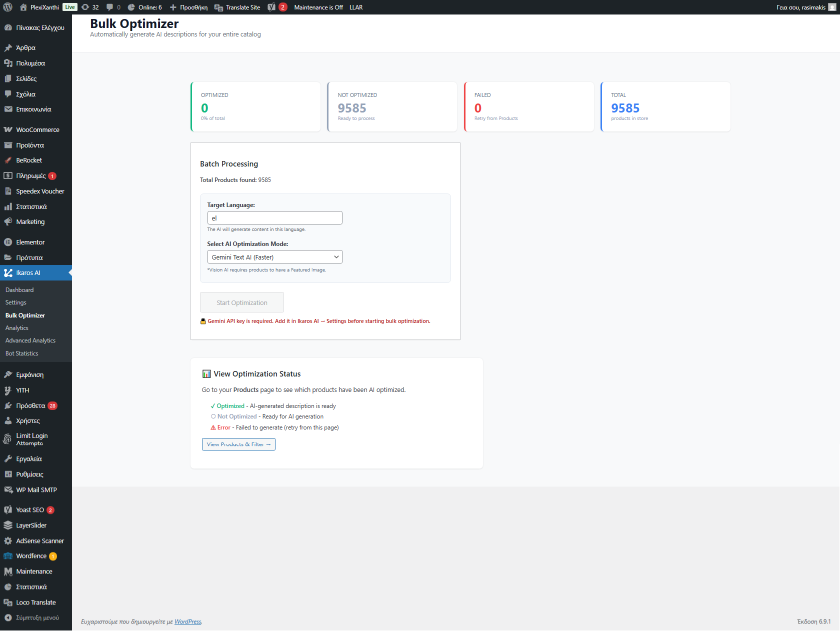Go to Πίνακας Ελέγχου menu

[x=36, y=27]
